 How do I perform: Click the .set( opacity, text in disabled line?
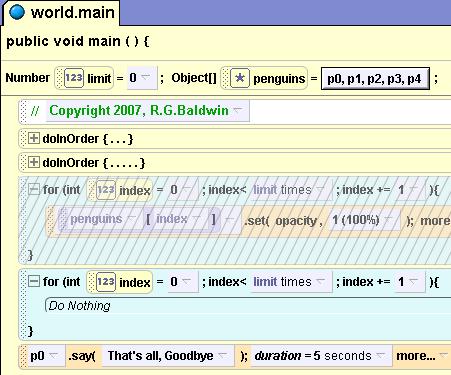[x=283, y=221]
